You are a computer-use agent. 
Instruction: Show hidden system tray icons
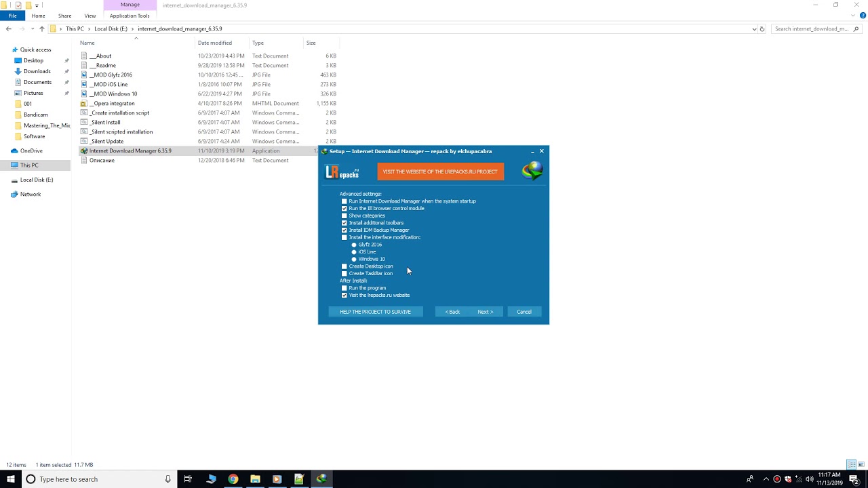point(766,479)
